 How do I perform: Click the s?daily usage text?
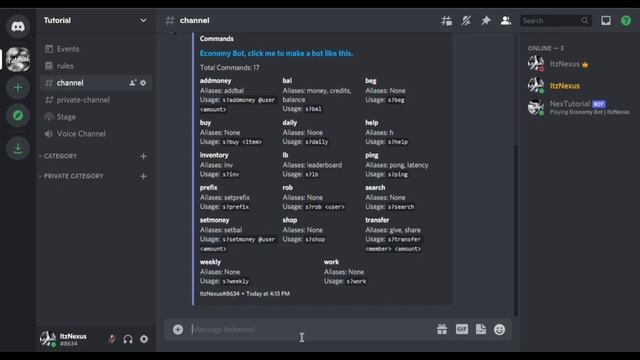click(316, 142)
